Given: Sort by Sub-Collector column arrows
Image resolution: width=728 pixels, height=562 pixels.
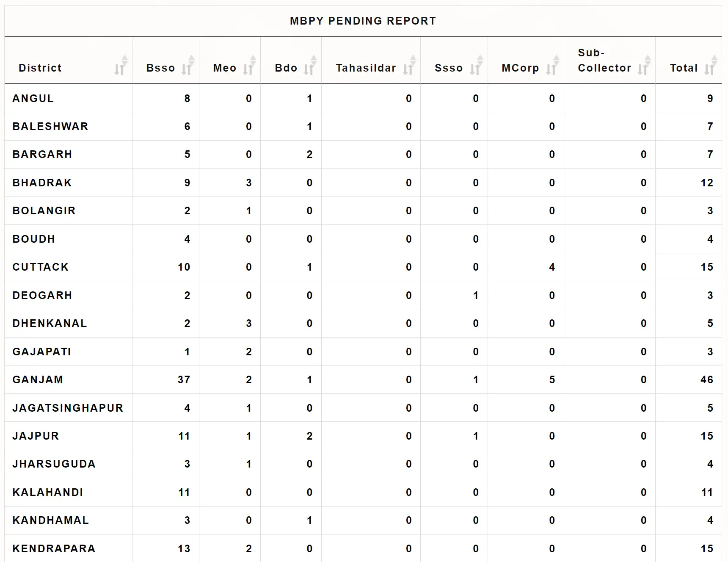Looking at the screenshot, I should point(644,65).
